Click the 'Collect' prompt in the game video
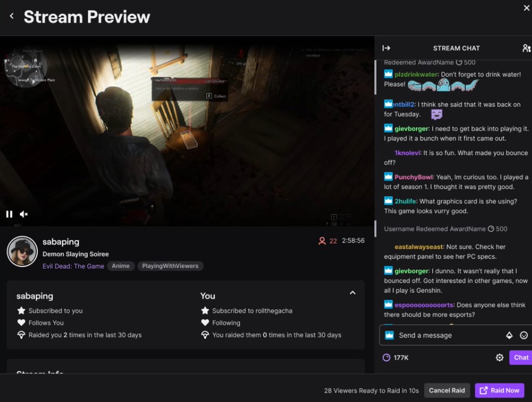Image resolution: width=532 pixels, height=402 pixels. (x=216, y=96)
